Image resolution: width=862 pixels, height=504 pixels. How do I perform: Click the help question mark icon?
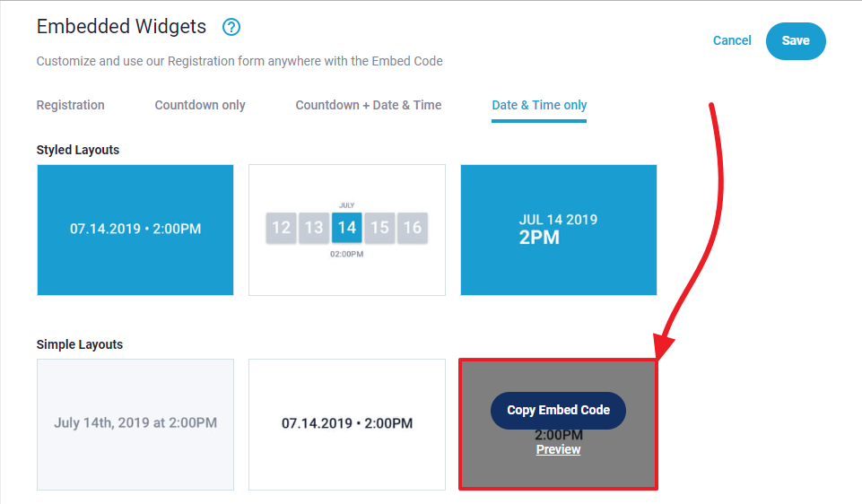[x=231, y=27]
